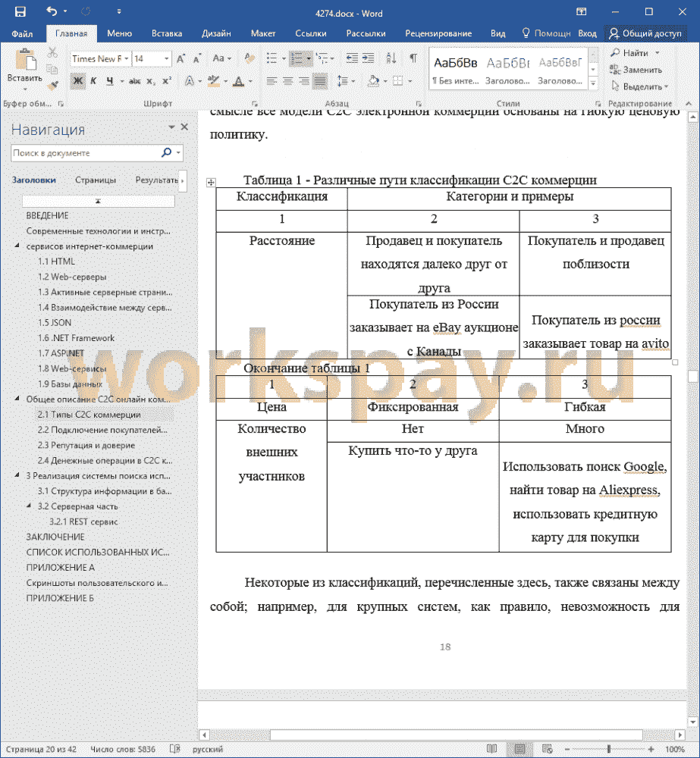Switch to the Макет ribbon tab

click(x=263, y=33)
